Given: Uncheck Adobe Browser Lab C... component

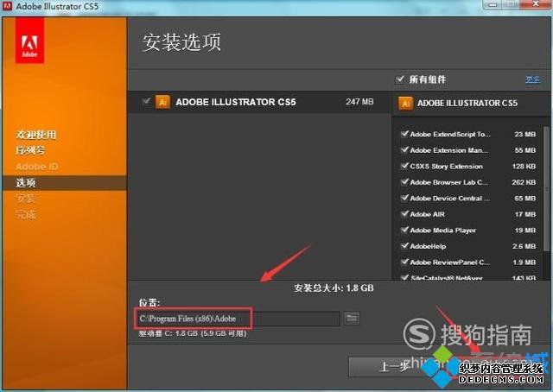Looking at the screenshot, I should point(404,182).
